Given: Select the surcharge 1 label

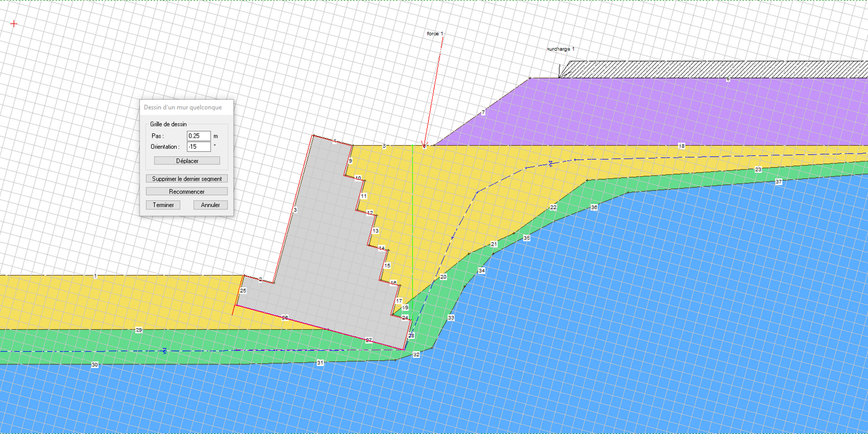Looking at the screenshot, I should [x=560, y=49].
